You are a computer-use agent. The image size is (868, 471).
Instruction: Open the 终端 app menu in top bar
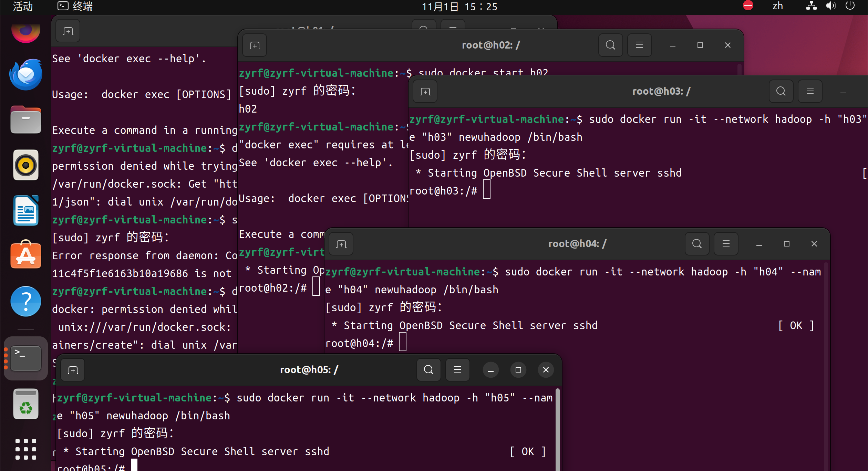[x=75, y=6]
